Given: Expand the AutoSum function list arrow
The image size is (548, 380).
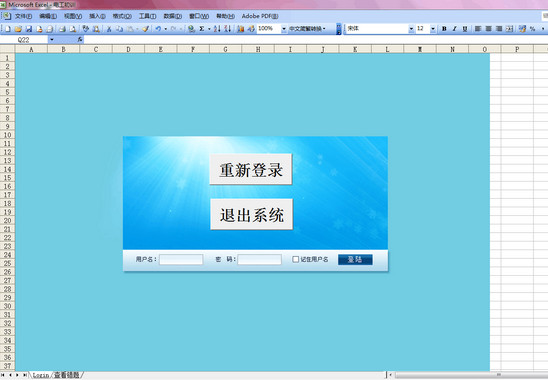Looking at the screenshot, I should click(x=209, y=29).
